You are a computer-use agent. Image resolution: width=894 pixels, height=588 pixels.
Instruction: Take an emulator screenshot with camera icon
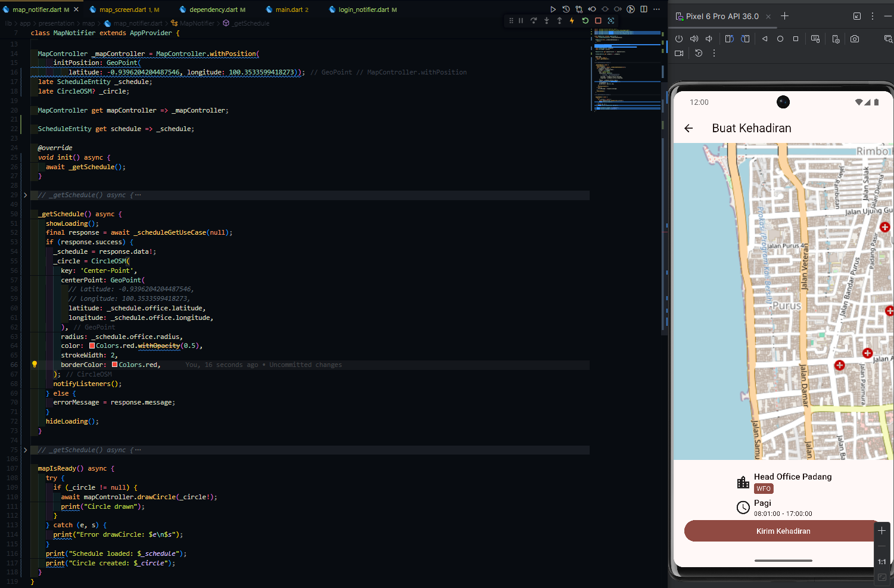(855, 39)
